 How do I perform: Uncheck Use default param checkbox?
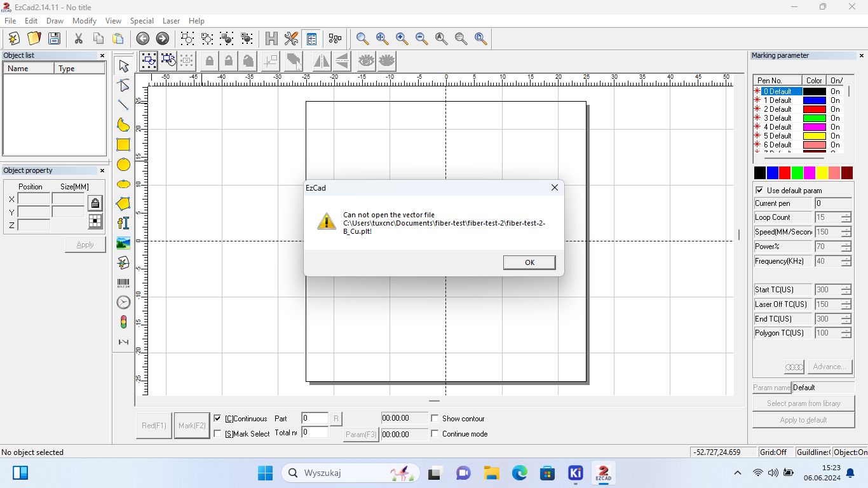tap(759, 190)
